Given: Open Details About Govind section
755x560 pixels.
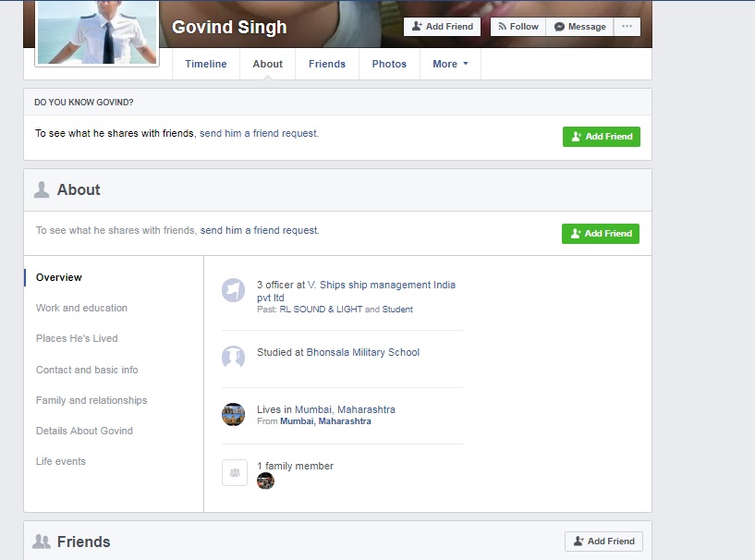Looking at the screenshot, I should pos(84,431).
